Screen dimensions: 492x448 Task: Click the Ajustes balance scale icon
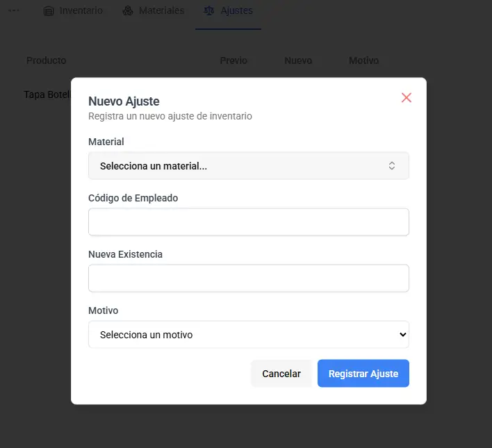coord(208,10)
